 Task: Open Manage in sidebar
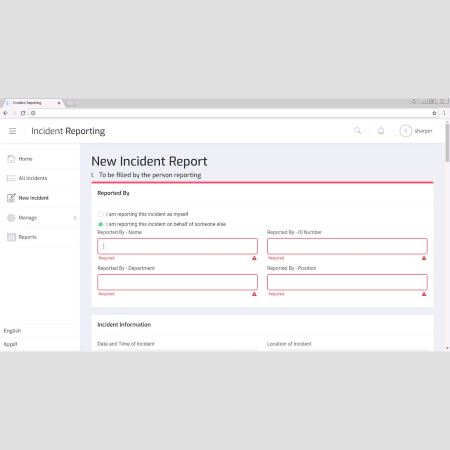coord(40,218)
